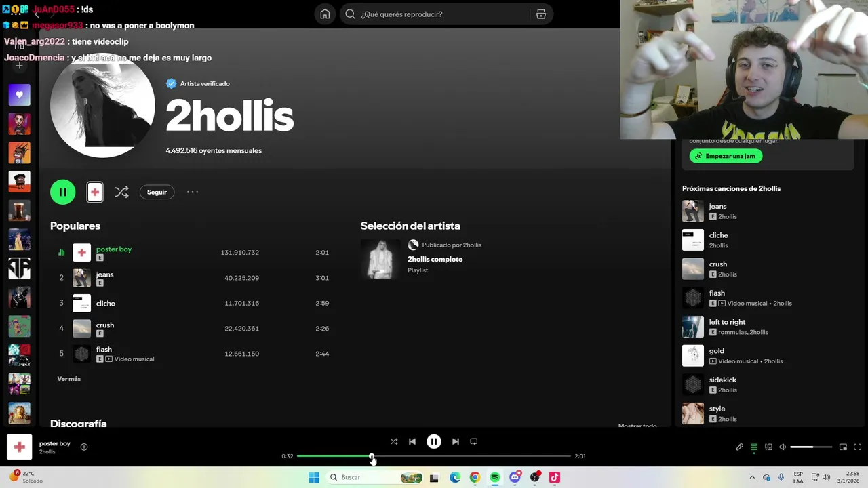Screen dimensions: 868x488
Task: Click the 2hollis artist profile picture
Action: pos(102,105)
